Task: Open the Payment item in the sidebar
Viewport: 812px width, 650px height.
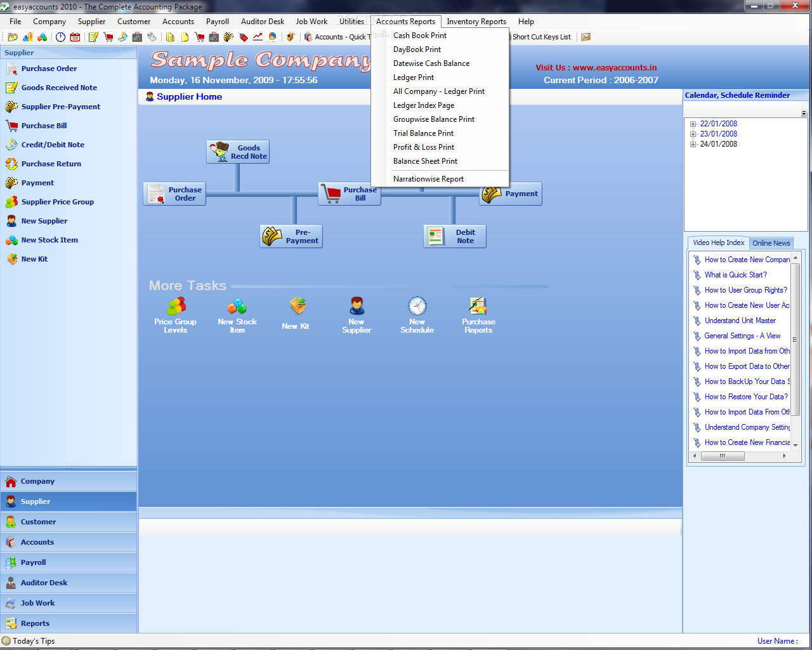Action: click(x=37, y=183)
